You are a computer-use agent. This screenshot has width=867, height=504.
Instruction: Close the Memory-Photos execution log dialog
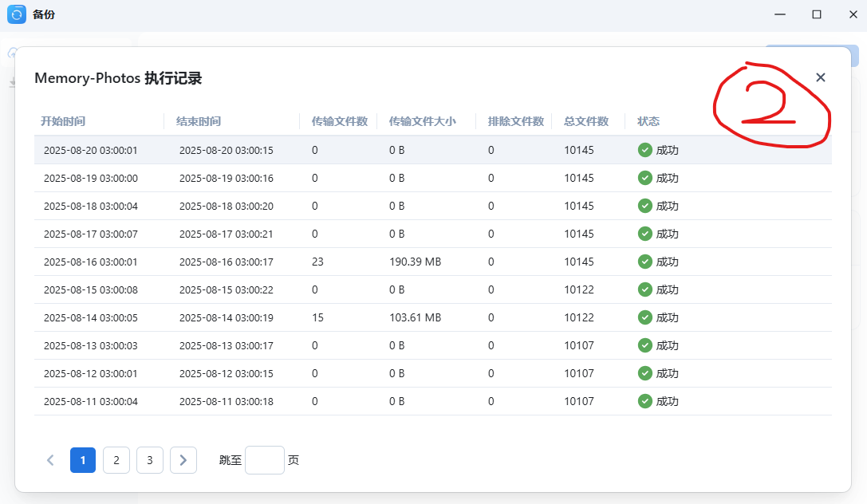pyautogui.click(x=821, y=77)
